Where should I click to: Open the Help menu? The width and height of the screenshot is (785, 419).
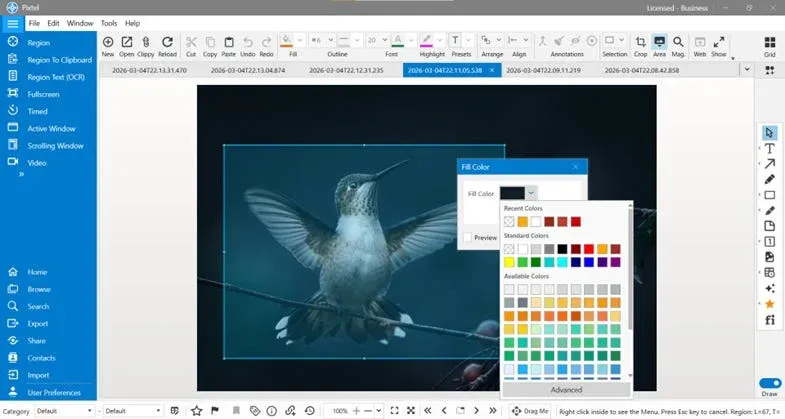pyautogui.click(x=132, y=23)
